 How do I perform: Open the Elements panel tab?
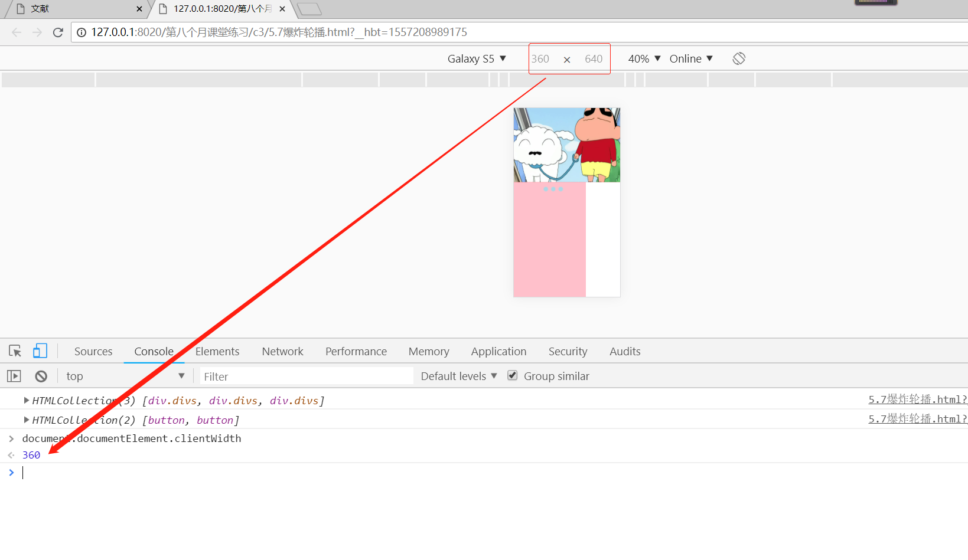pos(217,351)
